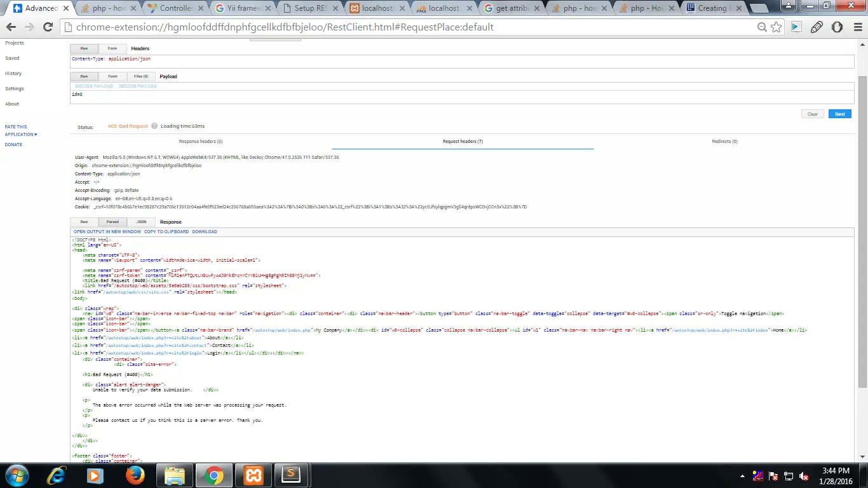Click the DECODE PAYLOAD link
The height and width of the screenshot is (488, 868).
pos(138,86)
